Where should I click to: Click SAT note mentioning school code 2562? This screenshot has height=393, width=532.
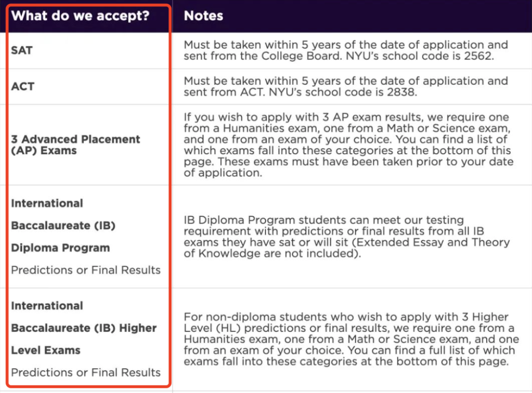pos(346,50)
